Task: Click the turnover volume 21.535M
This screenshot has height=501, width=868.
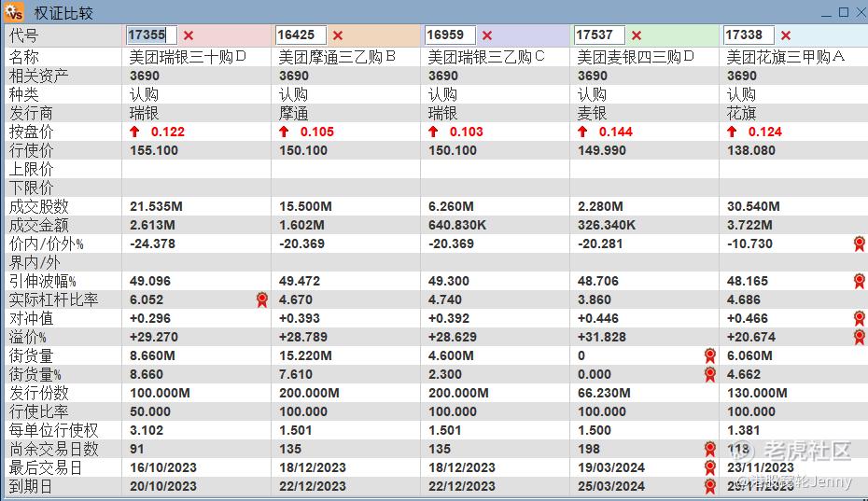Action: (x=156, y=206)
